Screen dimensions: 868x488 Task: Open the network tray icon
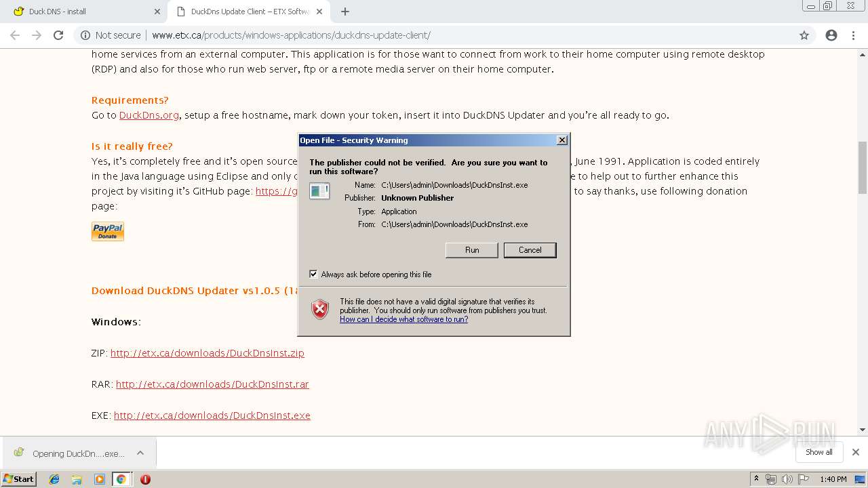(x=771, y=479)
